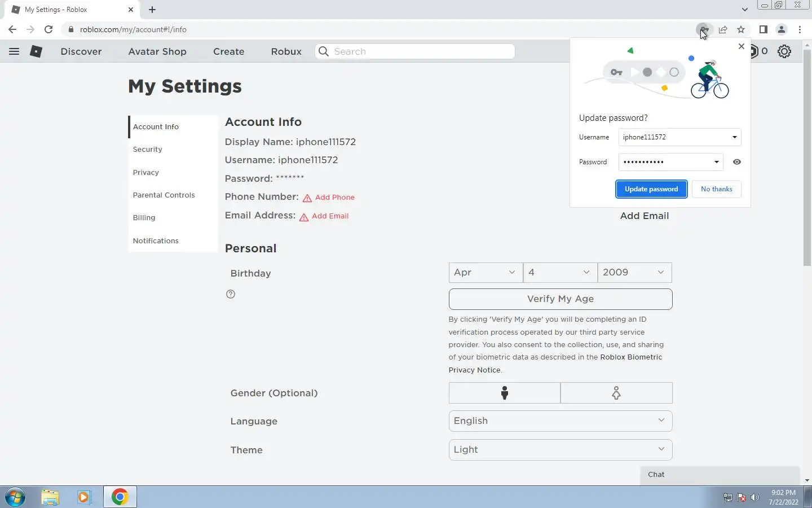The width and height of the screenshot is (812, 508).
Task: Show password using the eye icon
Action: click(737, 162)
